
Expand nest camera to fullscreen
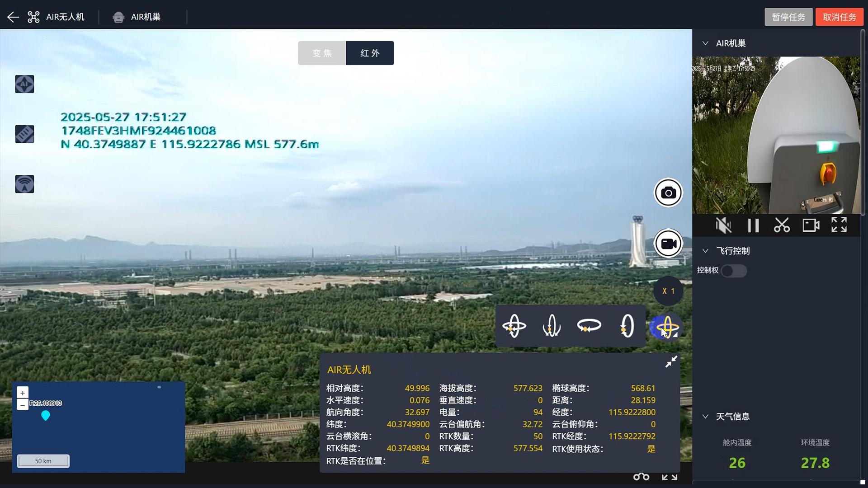pyautogui.click(x=839, y=225)
